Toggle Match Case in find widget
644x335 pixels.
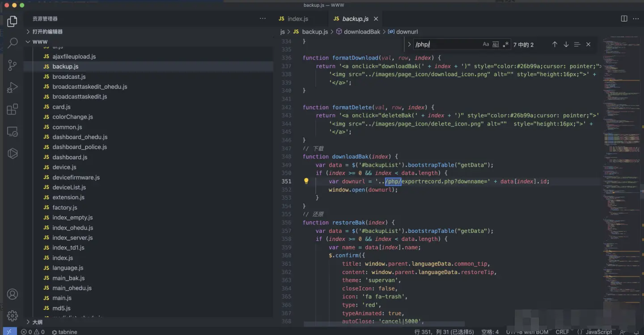486,44
